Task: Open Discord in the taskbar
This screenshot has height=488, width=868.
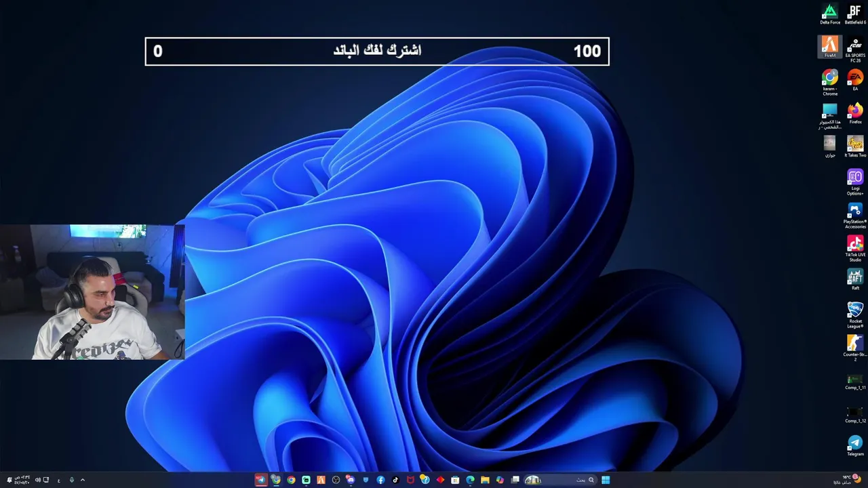Action: pos(351,480)
